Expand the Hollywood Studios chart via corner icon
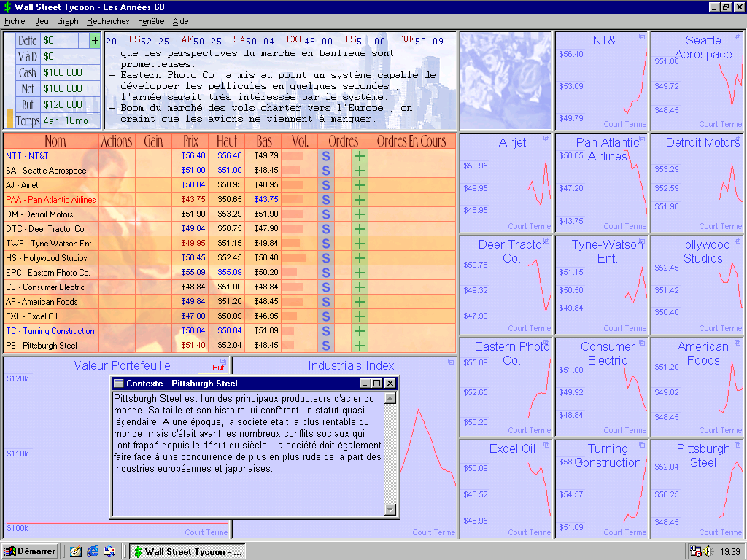747x560 pixels. click(x=738, y=241)
